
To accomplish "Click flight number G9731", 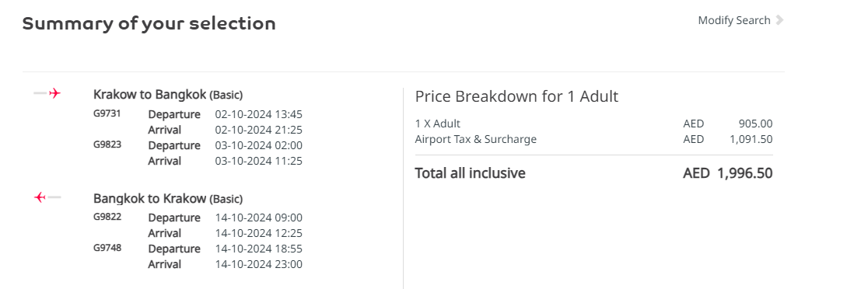I will 107,114.
